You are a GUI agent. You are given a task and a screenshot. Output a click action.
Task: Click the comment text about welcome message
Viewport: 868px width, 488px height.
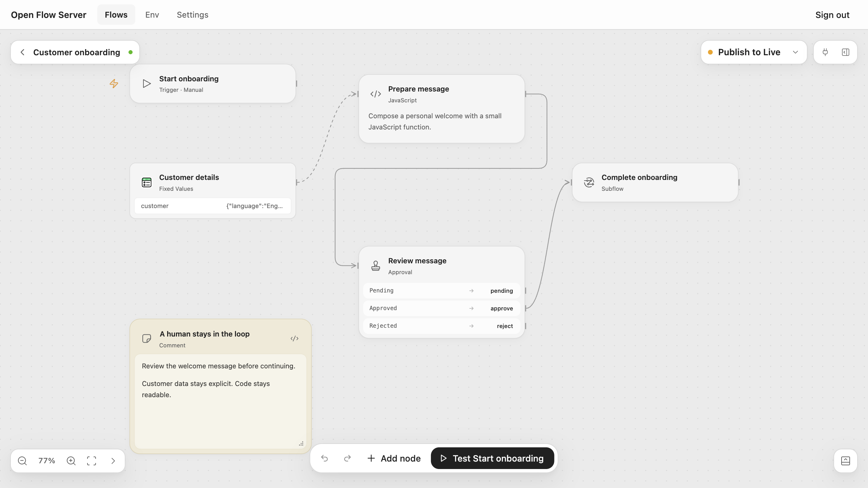click(x=218, y=366)
